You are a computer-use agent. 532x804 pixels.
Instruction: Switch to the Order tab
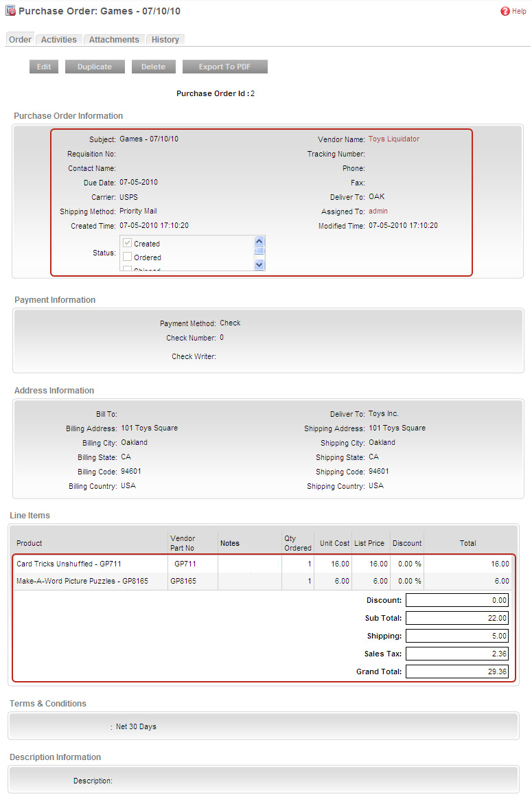point(20,40)
